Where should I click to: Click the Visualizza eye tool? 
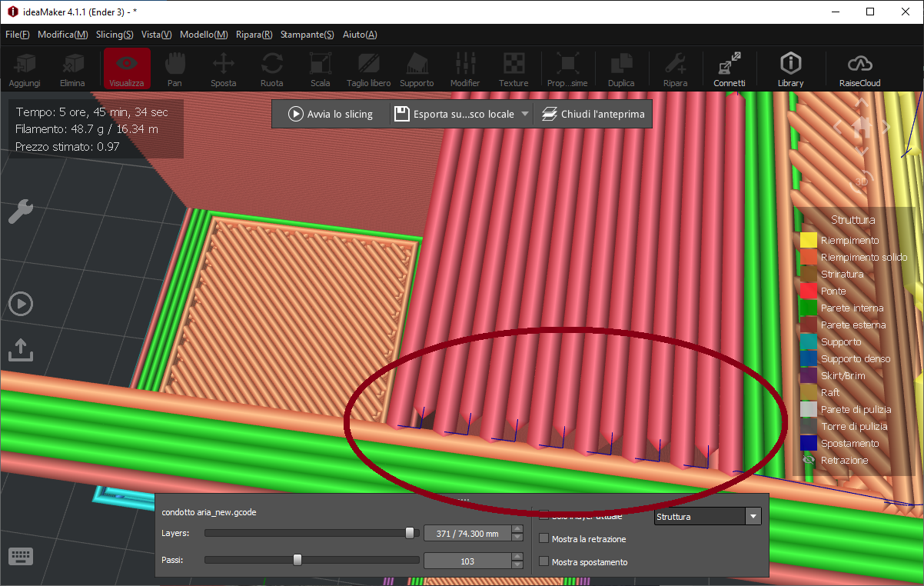[x=127, y=69]
